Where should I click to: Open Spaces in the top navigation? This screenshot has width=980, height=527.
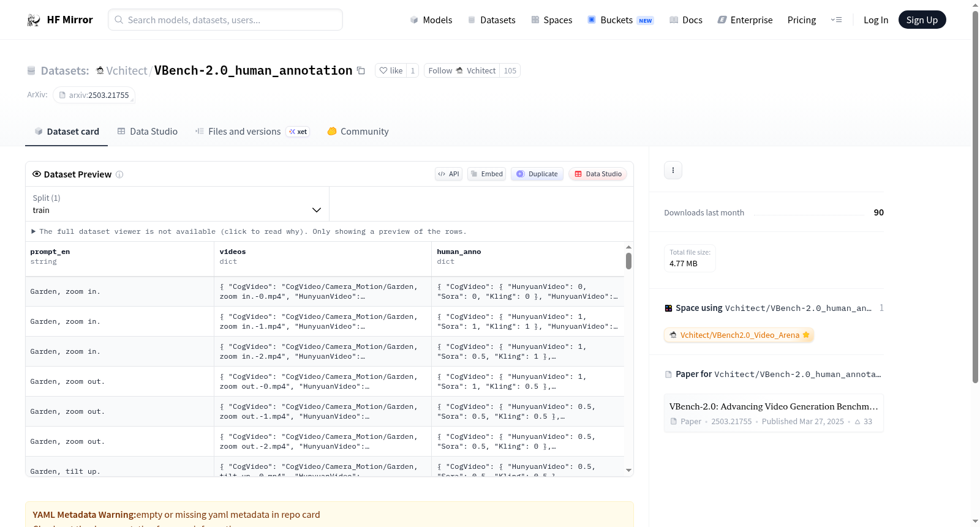(x=552, y=20)
